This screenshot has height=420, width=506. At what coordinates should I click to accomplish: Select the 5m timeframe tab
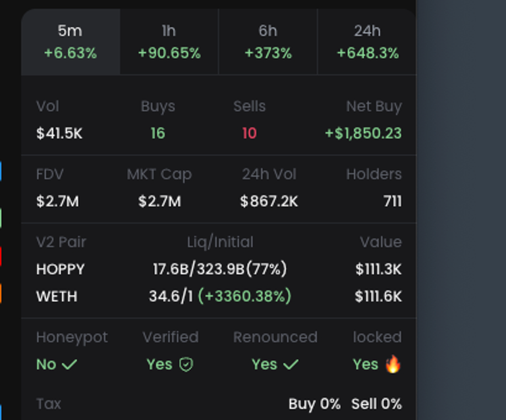click(70, 42)
